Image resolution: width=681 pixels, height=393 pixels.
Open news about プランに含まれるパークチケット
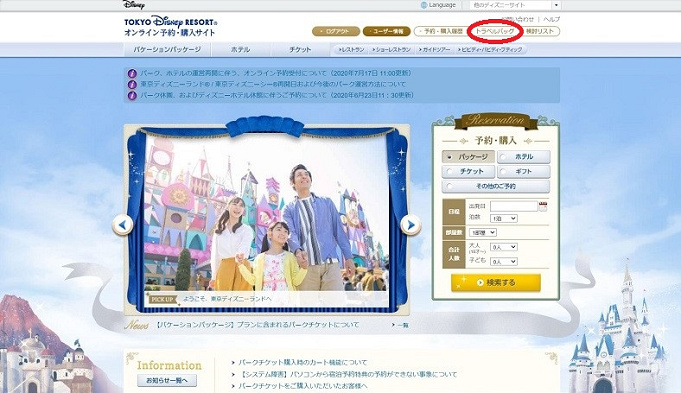coord(258,324)
